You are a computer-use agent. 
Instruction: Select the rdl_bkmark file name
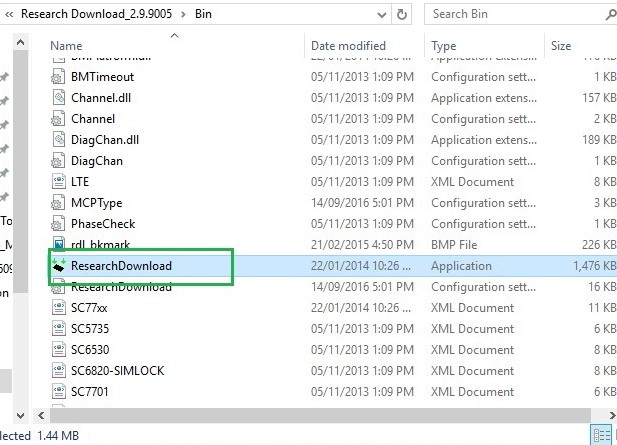100,245
